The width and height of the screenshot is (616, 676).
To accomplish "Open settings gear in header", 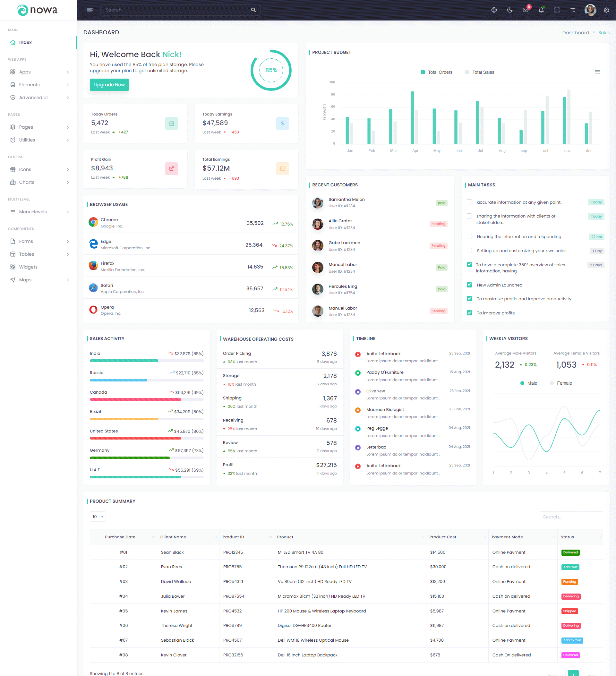I will tap(606, 10).
